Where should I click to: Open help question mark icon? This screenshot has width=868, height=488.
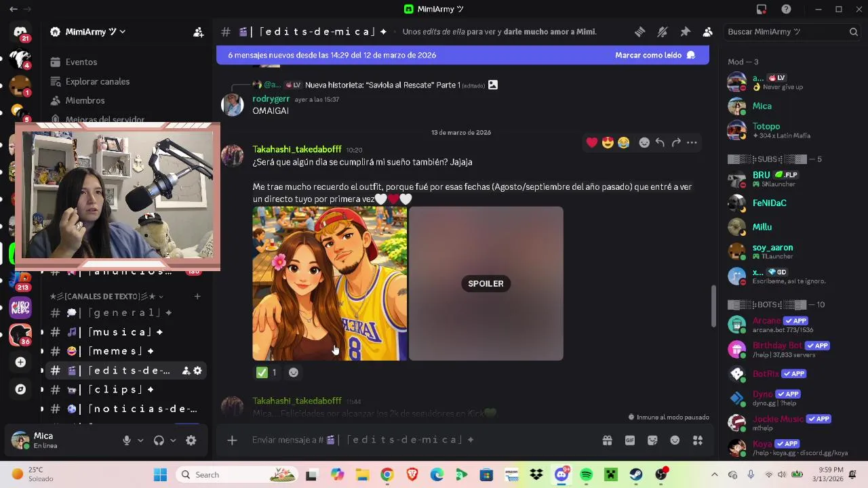[786, 9]
